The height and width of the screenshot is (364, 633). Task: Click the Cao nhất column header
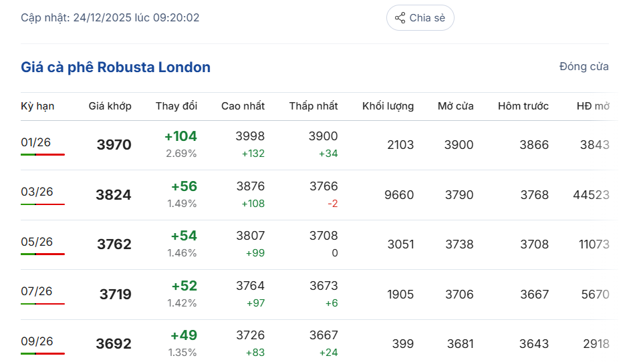(243, 106)
